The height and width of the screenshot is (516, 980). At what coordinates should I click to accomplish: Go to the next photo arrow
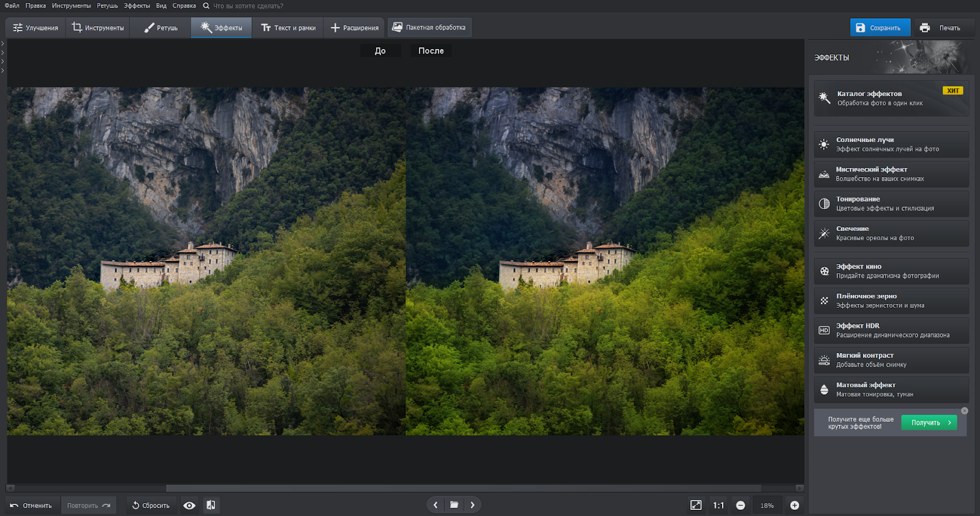(x=472, y=505)
